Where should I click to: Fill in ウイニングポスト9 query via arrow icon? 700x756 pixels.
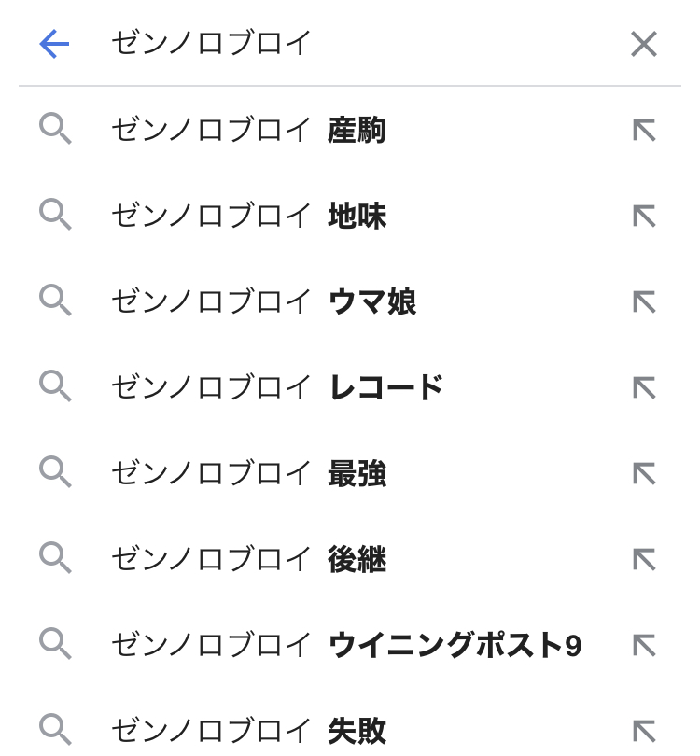click(x=644, y=645)
